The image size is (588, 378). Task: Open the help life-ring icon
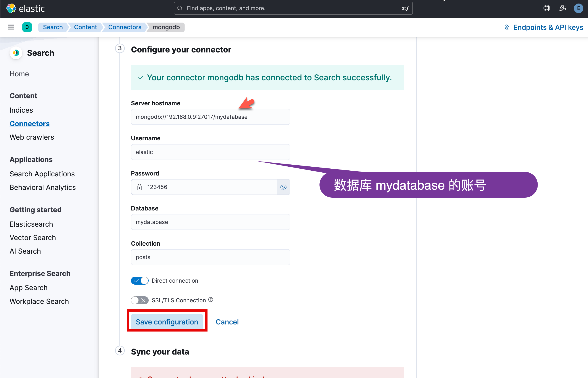547,8
